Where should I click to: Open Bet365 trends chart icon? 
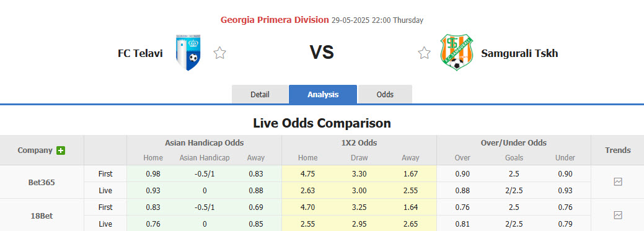coord(618,181)
